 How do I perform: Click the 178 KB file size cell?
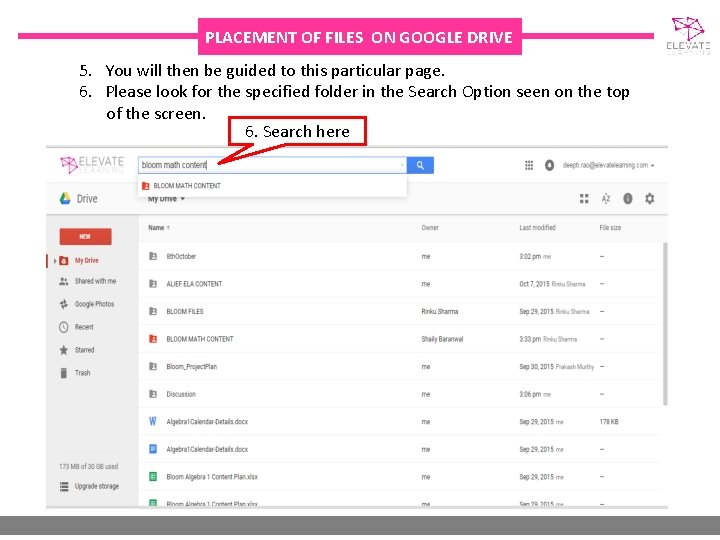[609, 422]
